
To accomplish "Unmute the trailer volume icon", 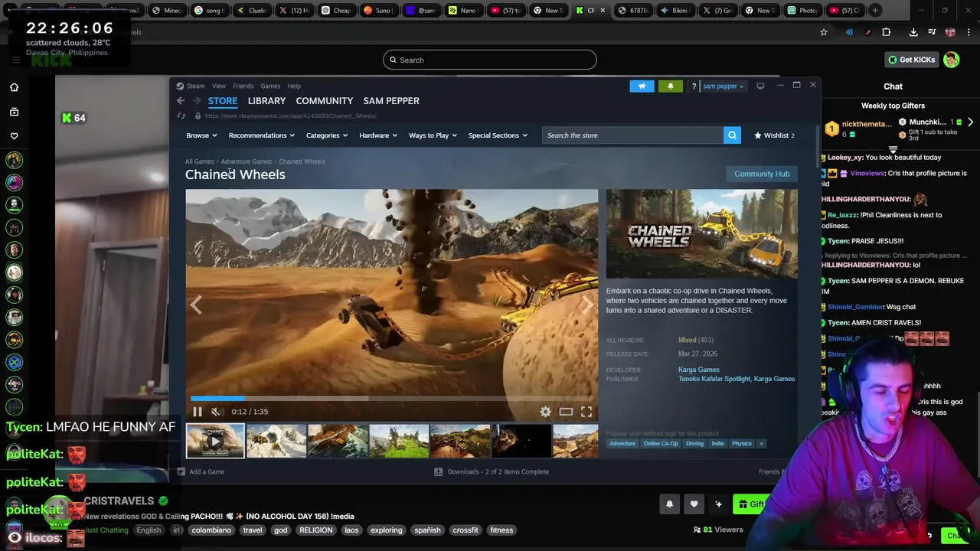I will (x=216, y=412).
